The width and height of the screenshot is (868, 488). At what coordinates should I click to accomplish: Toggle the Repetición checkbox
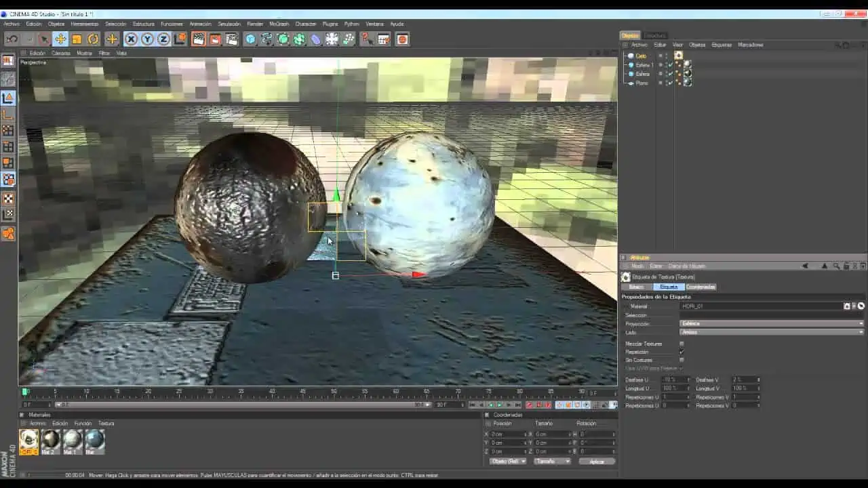coord(682,352)
